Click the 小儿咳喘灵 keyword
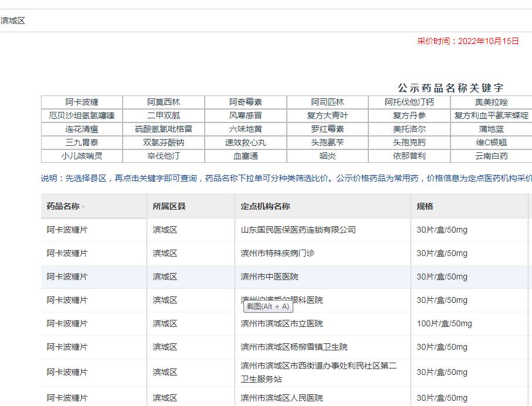Screen dimensions: 532x406 point(82,156)
